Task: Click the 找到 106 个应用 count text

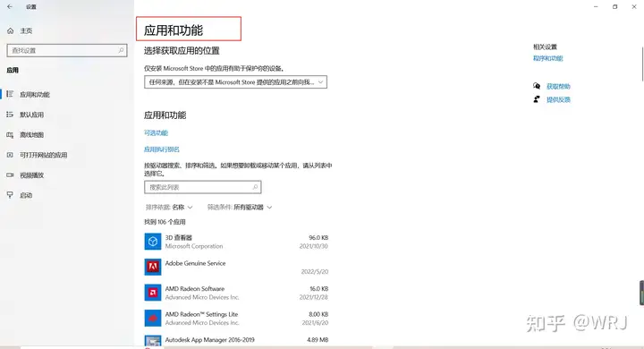Action: point(165,222)
